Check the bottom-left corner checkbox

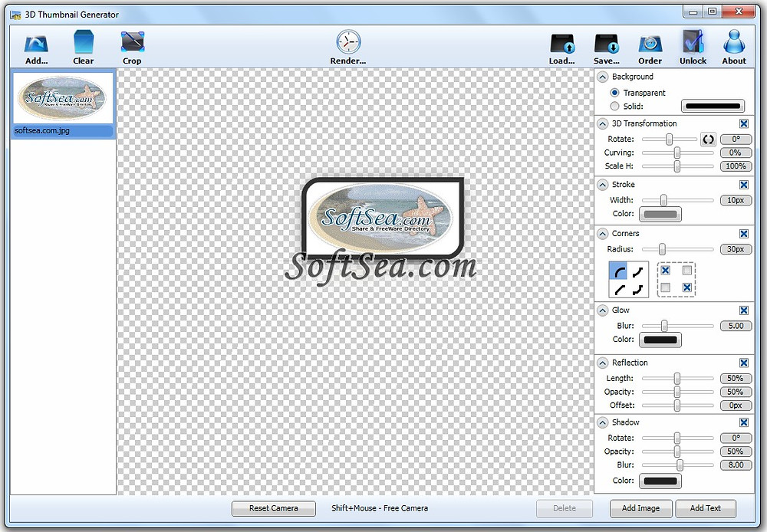pos(665,287)
